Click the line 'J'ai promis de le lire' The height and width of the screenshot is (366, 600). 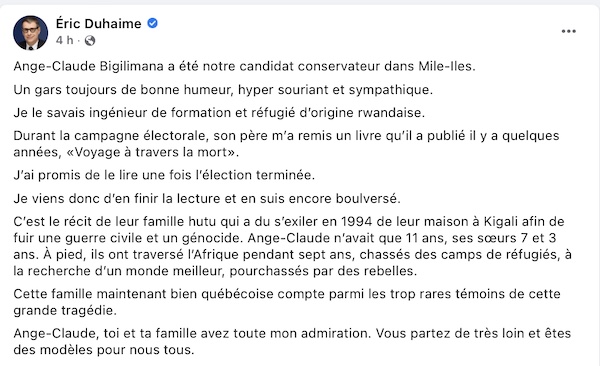coord(164,175)
